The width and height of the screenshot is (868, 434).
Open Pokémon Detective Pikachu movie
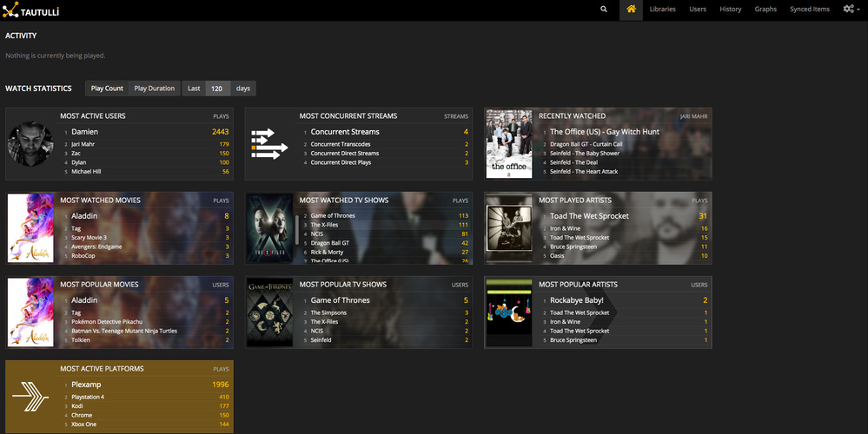click(107, 322)
